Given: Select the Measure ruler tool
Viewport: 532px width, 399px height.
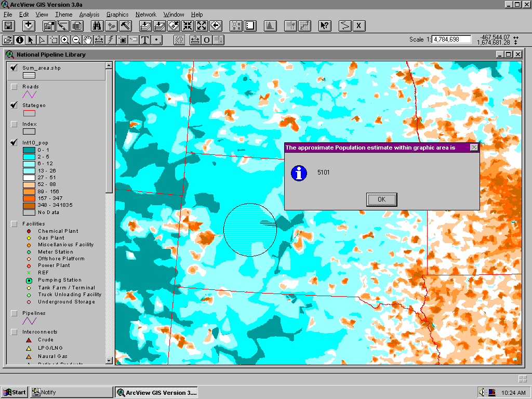Looking at the screenshot, I should pyautogui.click(x=99, y=40).
